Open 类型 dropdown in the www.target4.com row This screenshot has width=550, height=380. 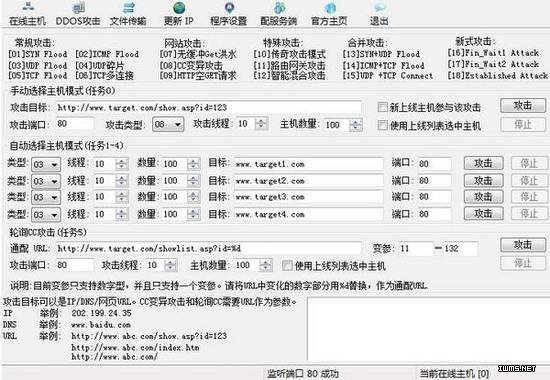pyautogui.click(x=46, y=214)
